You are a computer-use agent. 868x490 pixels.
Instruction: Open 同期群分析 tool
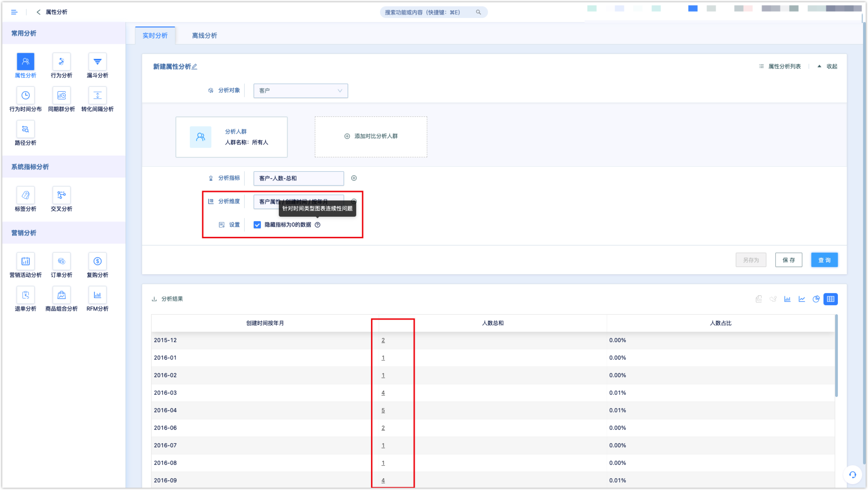tap(61, 99)
